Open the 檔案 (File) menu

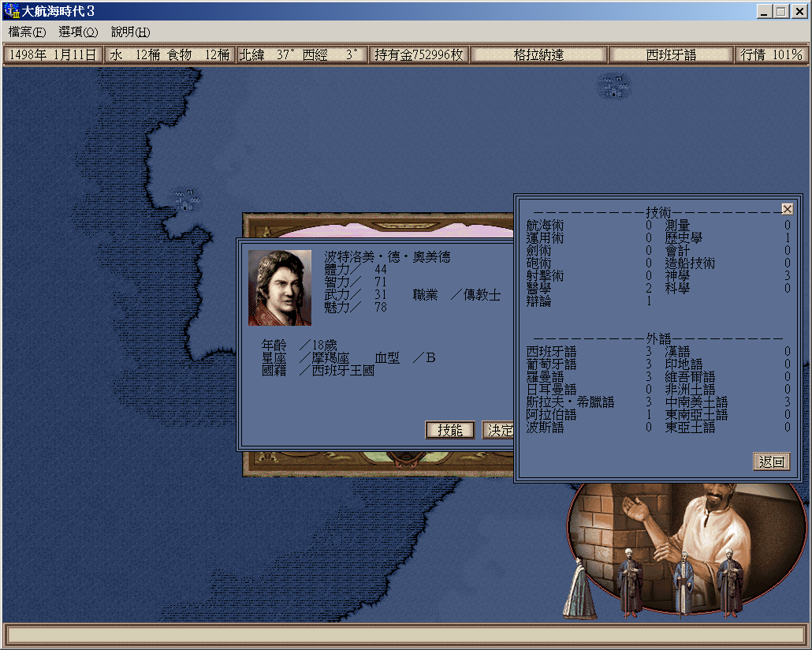click(x=27, y=32)
